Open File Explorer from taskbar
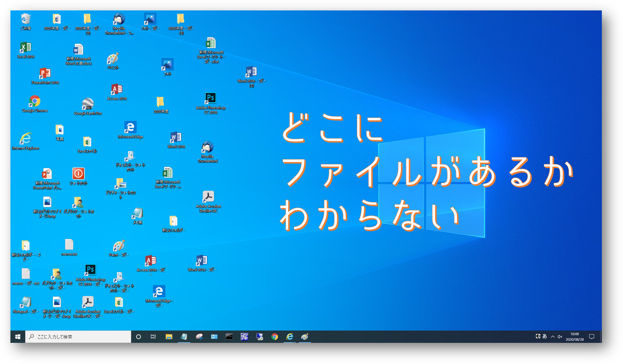This screenshot has height=364, width=623. coord(169,337)
